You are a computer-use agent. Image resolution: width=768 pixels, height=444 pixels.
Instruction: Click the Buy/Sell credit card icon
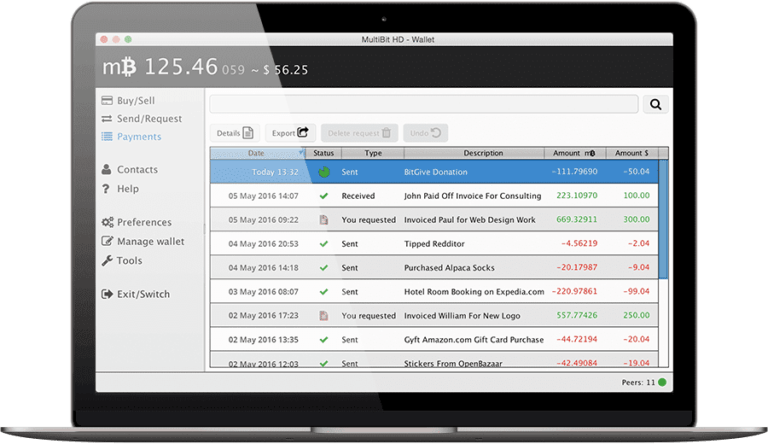point(107,100)
